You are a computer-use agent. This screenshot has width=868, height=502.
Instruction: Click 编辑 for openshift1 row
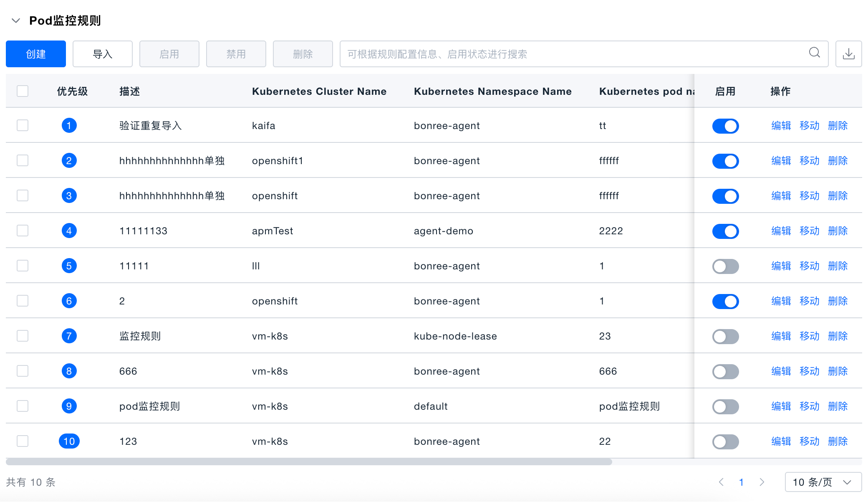(x=781, y=160)
